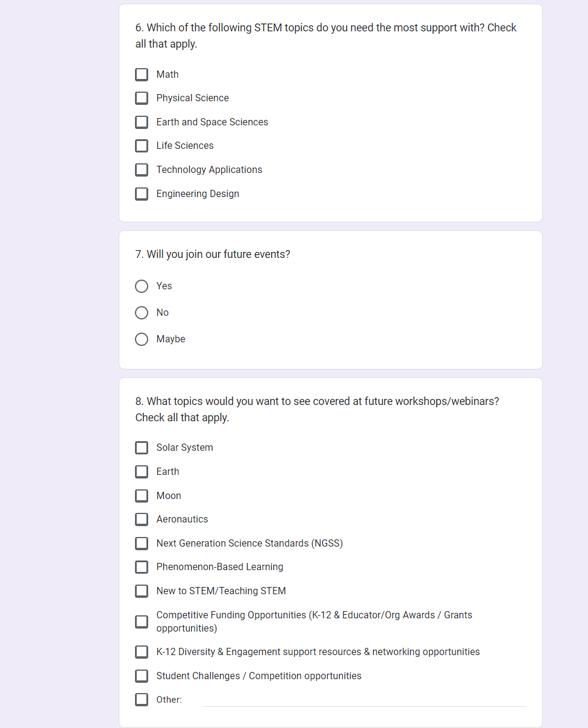This screenshot has width=588, height=728.
Task: Choose the No radio button
Action: (x=142, y=313)
